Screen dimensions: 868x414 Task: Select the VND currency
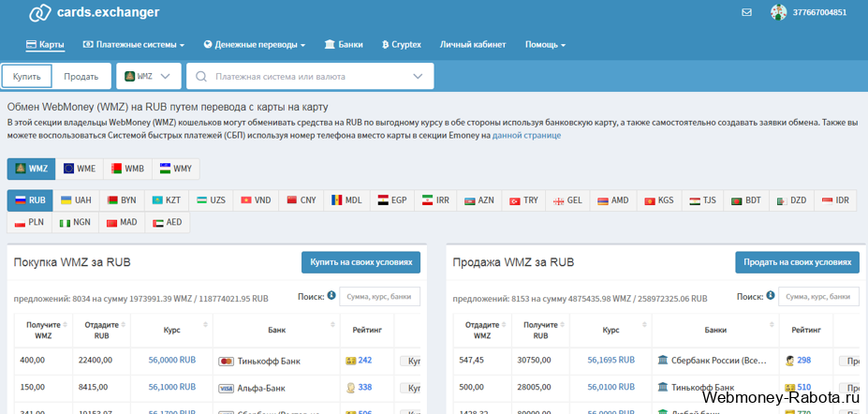point(256,200)
